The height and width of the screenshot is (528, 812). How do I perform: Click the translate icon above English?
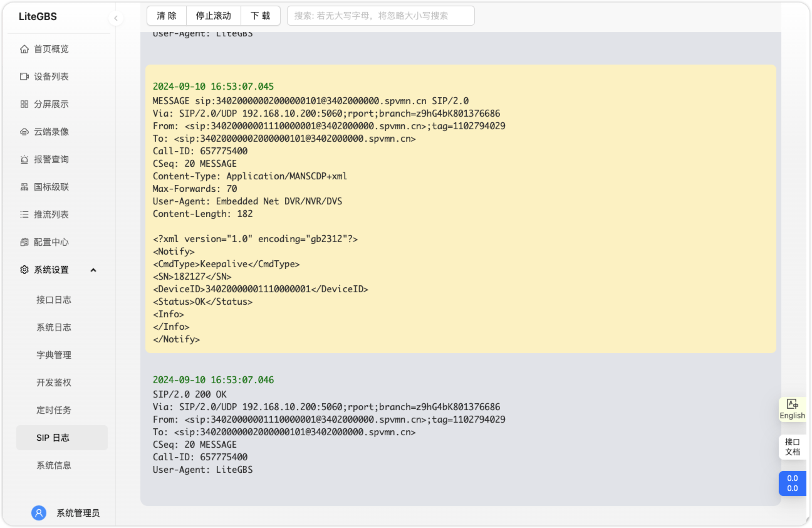pos(792,404)
